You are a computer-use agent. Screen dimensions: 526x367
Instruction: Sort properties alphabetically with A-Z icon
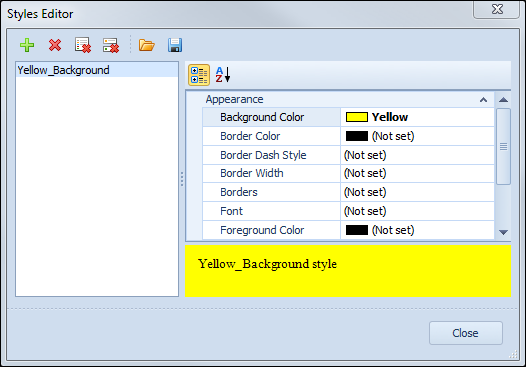point(223,75)
